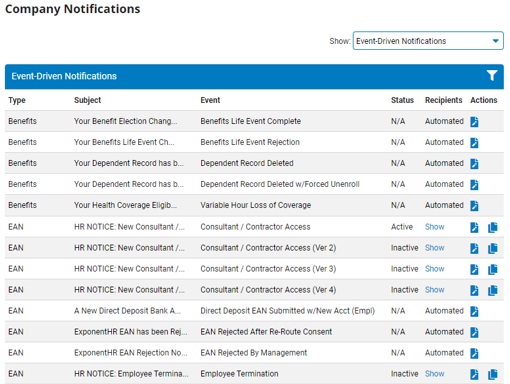Viewport: 510px width, 384px height.
Task: Show recipients for Employee Termination event
Action: click(x=434, y=374)
